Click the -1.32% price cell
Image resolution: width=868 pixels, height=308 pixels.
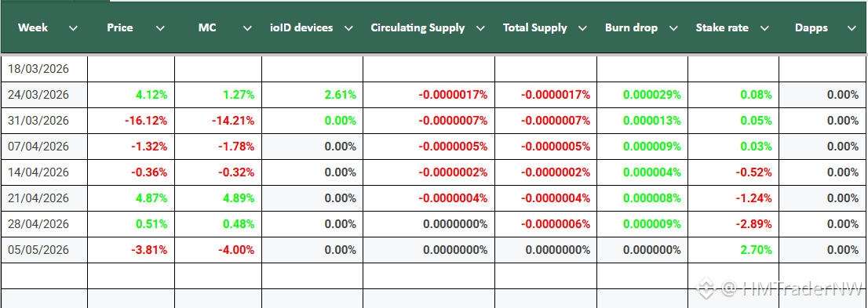click(131, 147)
